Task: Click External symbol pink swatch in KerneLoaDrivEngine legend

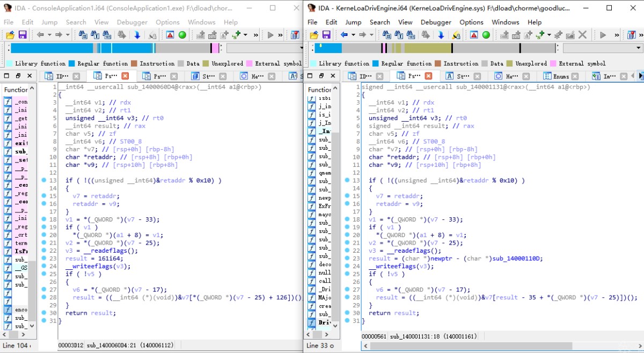Action: [x=553, y=63]
